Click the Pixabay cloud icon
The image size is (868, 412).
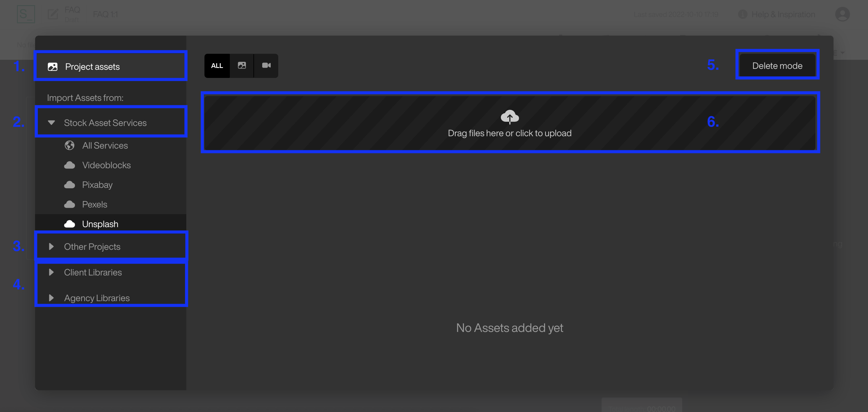[x=70, y=185]
